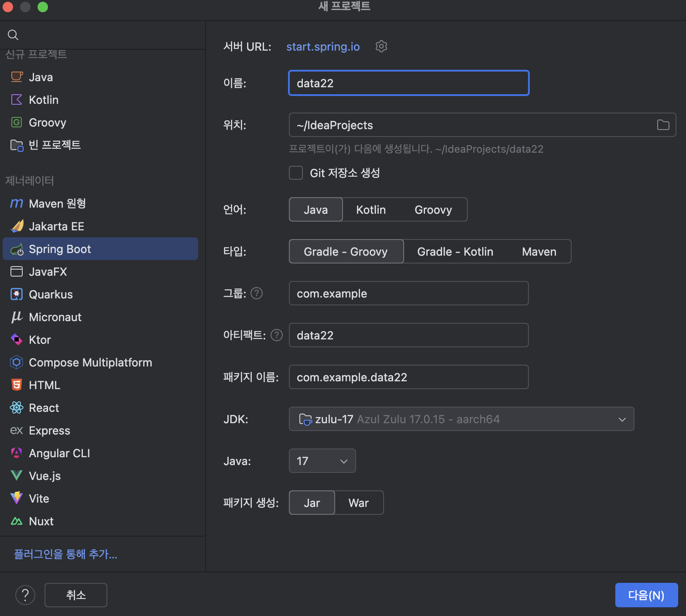Click the Nuxt mountain icon
The width and height of the screenshot is (686, 616).
point(17,521)
